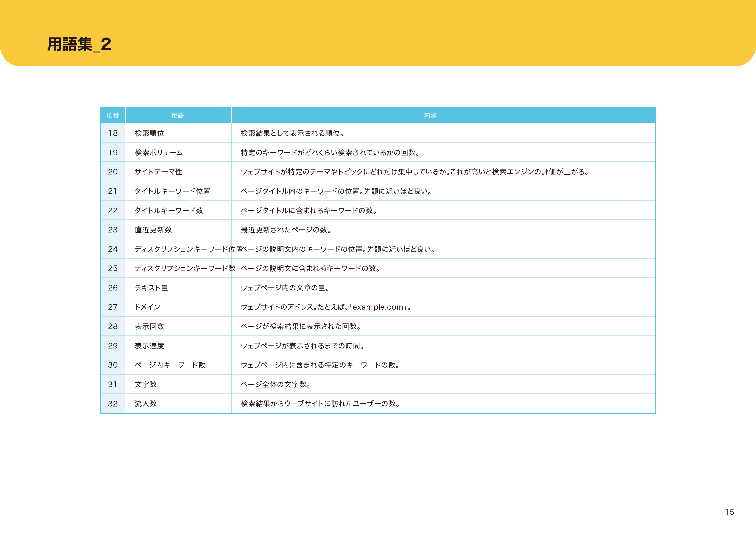Select the term テキスト量
756x535 pixels.
(151, 288)
